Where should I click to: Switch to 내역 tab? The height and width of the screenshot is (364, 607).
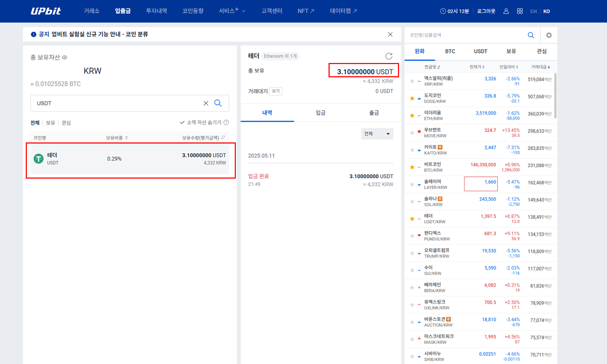click(267, 113)
